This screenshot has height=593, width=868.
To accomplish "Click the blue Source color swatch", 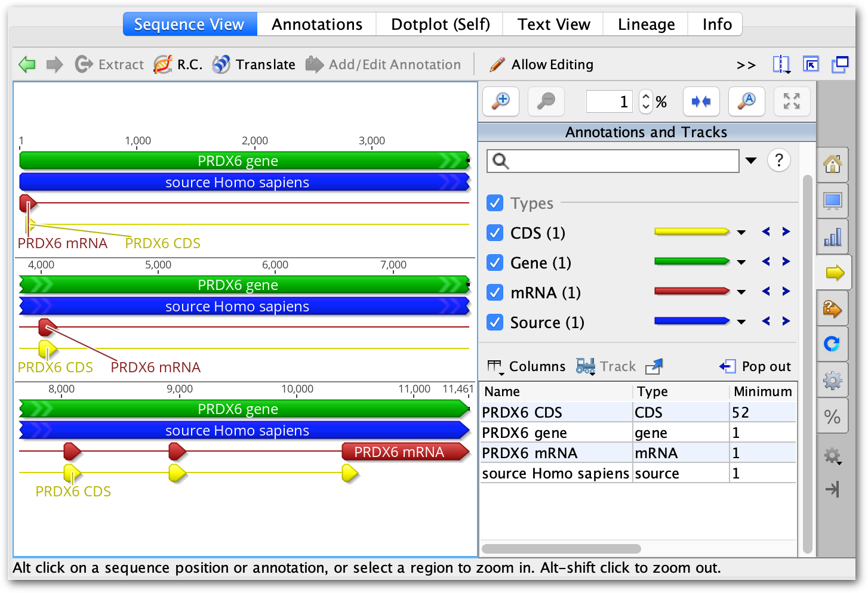I will (x=692, y=321).
